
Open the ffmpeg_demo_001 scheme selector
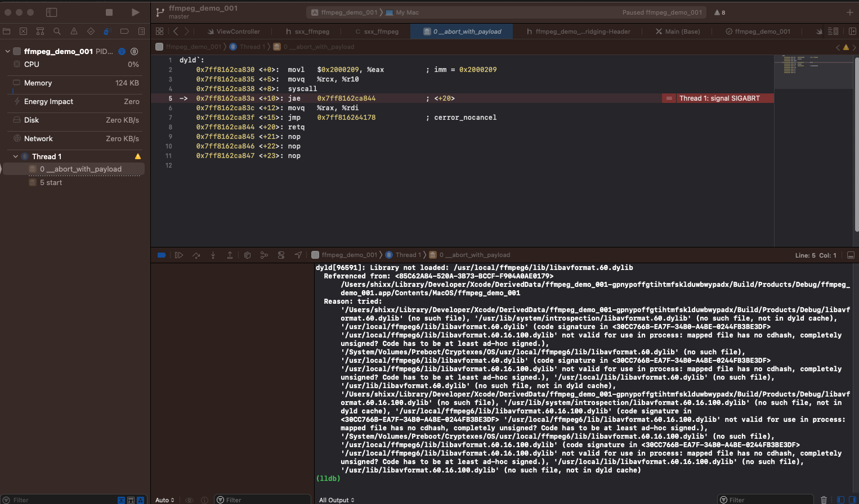pos(344,12)
